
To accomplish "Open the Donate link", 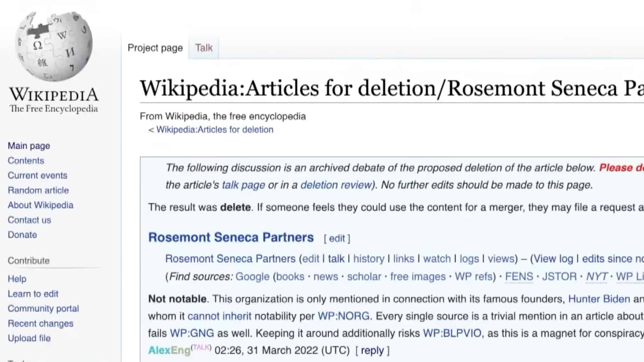I will pos(22,235).
